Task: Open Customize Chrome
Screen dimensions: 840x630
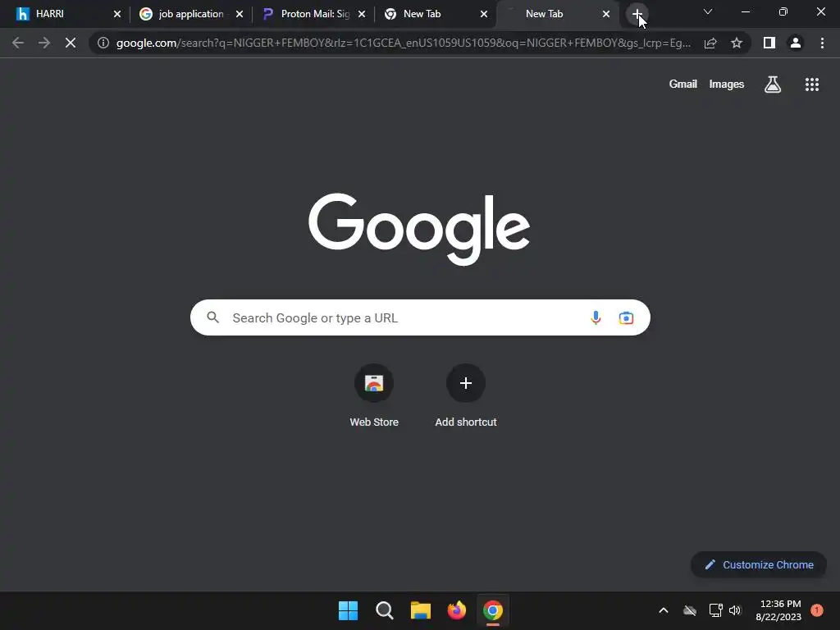Action: tap(759, 564)
